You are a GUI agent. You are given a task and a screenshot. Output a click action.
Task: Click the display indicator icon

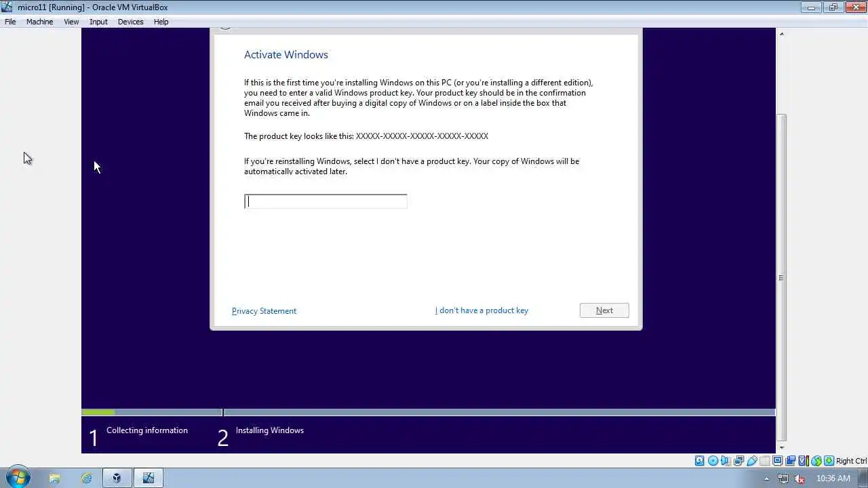coord(777,461)
